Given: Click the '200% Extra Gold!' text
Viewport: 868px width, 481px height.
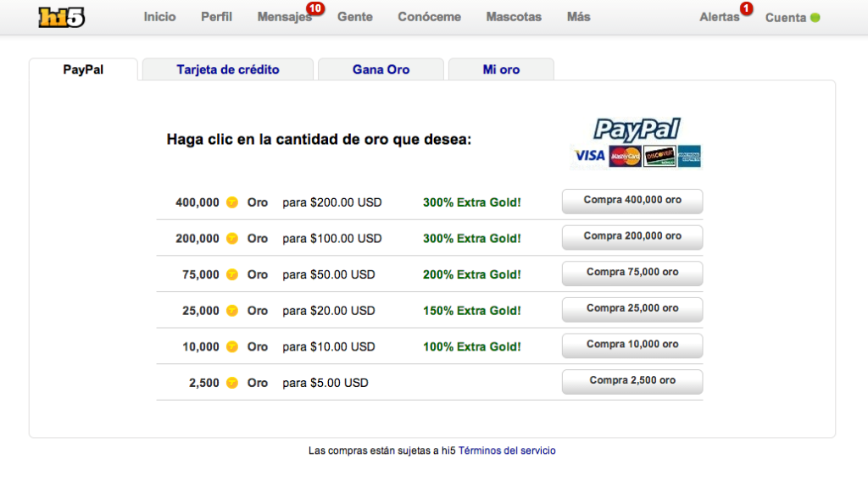Looking at the screenshot, I should click(471, 274).
